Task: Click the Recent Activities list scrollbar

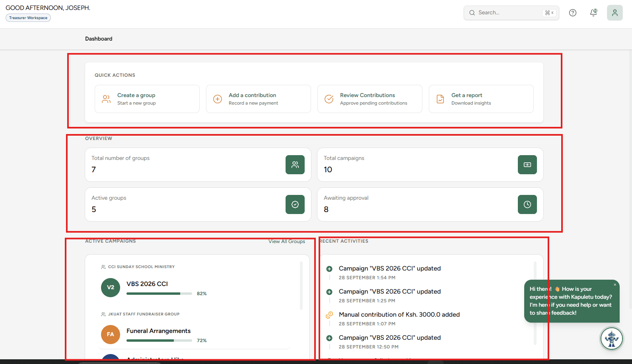Action: (x=535, y=303)
